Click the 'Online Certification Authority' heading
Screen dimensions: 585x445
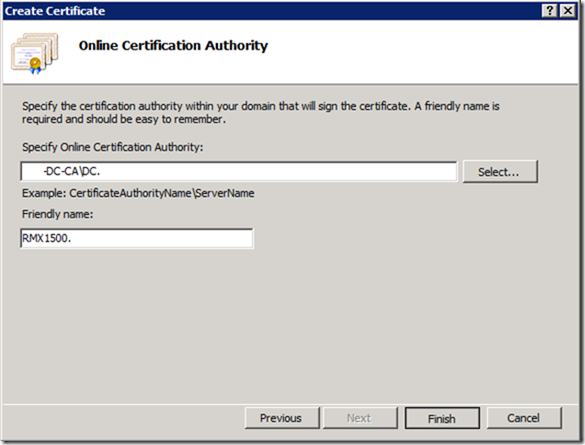click(173, 46)
